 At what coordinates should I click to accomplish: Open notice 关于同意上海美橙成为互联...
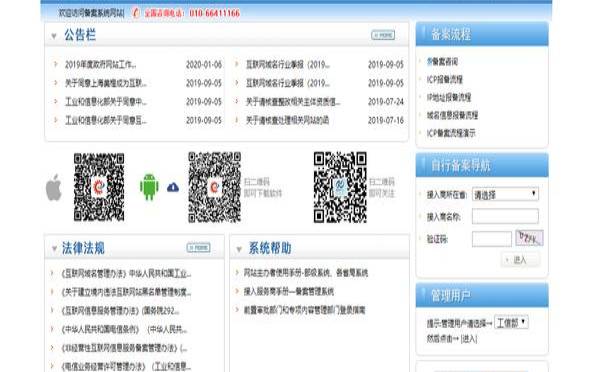coord(106,83)
